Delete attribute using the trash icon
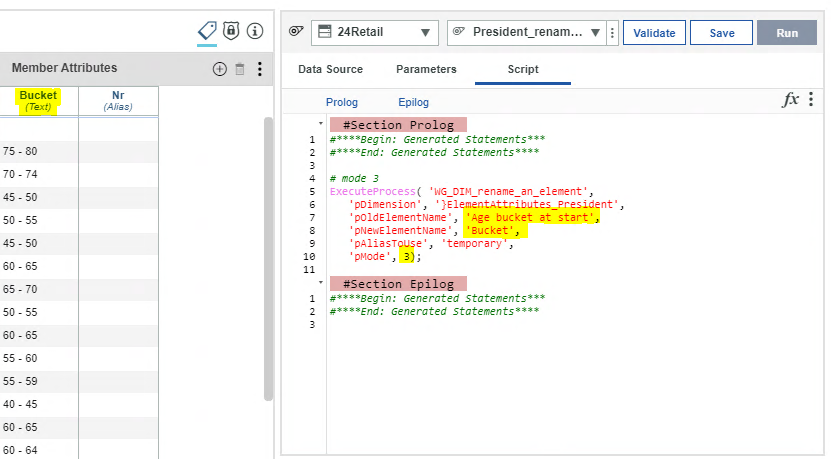This screenshot has height=459, width=831. [x=240, y=69]
